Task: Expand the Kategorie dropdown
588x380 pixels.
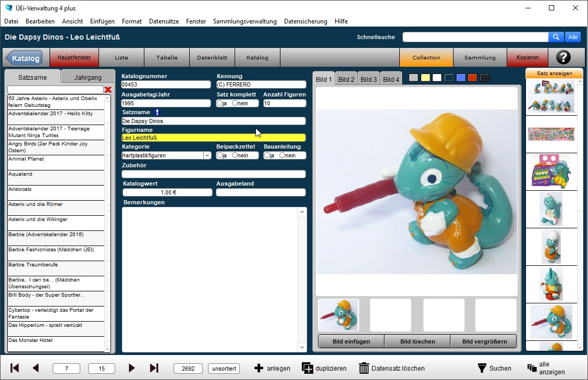Action: [x=207, y=155]
